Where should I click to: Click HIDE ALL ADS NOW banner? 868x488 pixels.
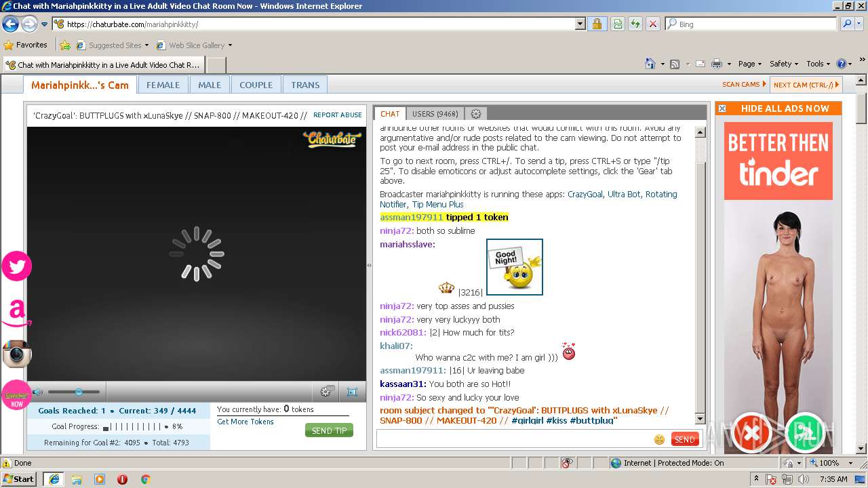[x=785, y=108]
